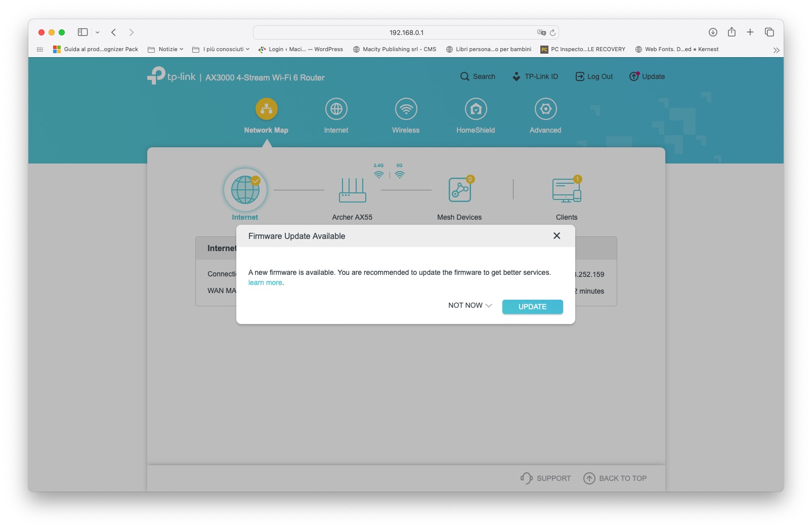Open the TP-Link ID page
This screenshot has height=529, width=812.
coord(535,76)
